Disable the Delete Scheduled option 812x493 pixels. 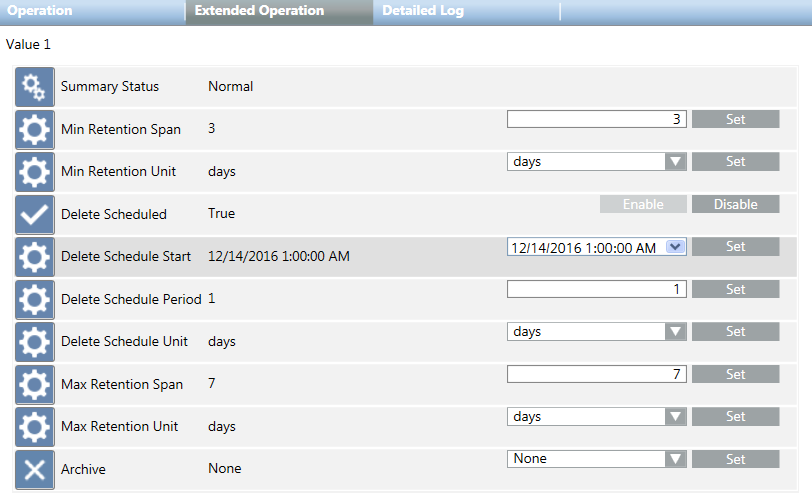(x=735, y=204)
